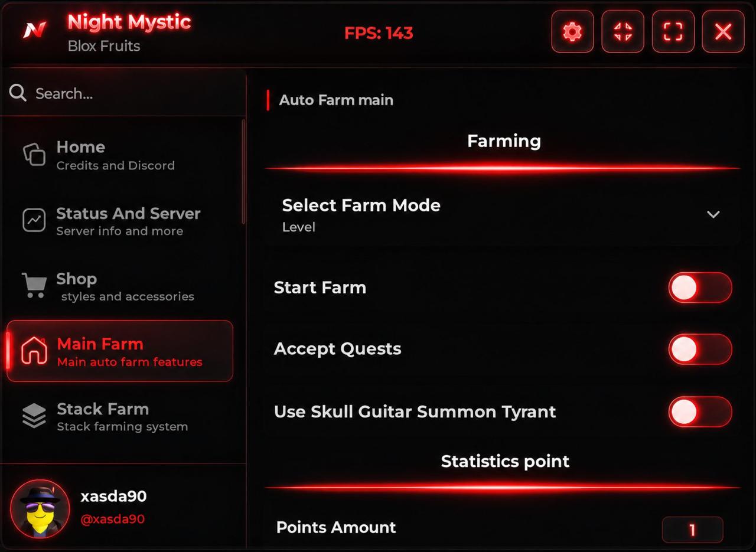Click the xasda90 profile avatar
Screen dimensions: 756x552
(x=40, y=509)
